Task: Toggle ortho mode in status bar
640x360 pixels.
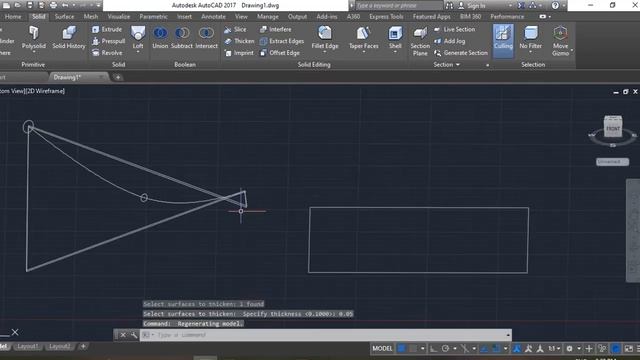Action: point(433,349)
